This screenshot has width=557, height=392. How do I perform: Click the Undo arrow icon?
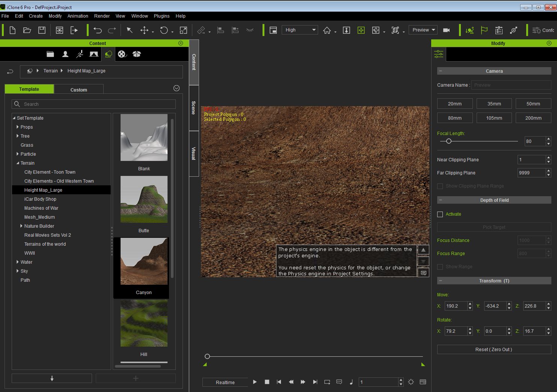pos(98,30)
